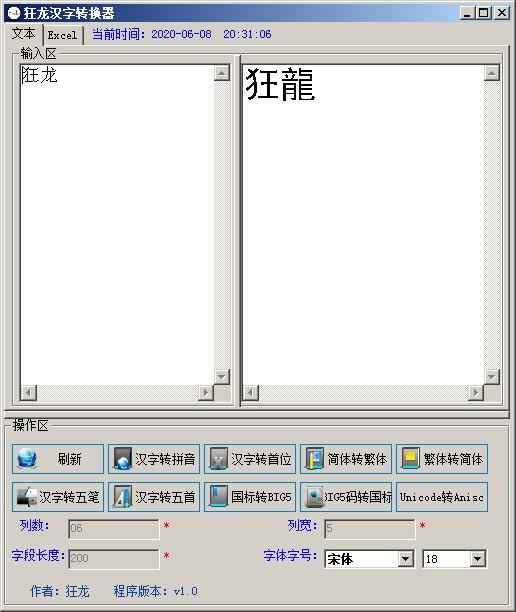Click the 列数 input field
516x612 pixels.
(114, 528)
